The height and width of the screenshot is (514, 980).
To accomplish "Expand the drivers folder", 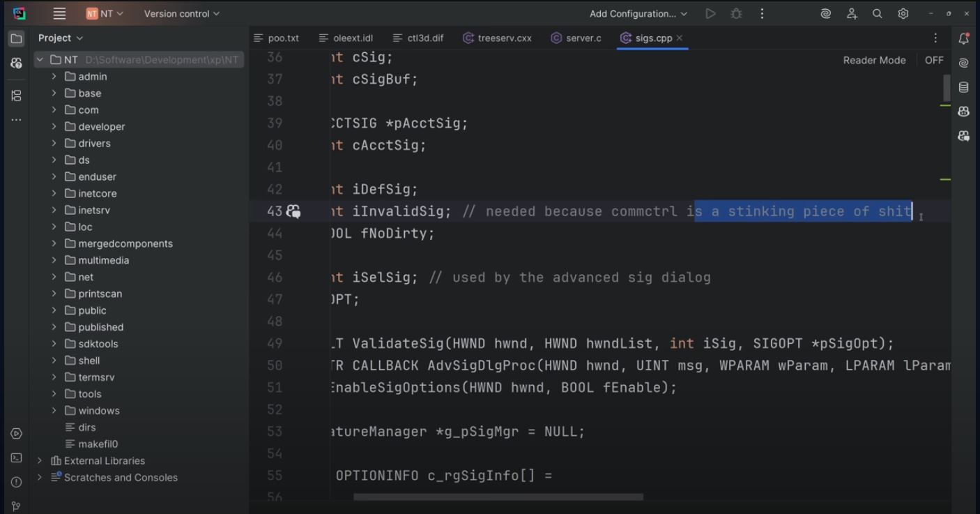I will 54,143.
